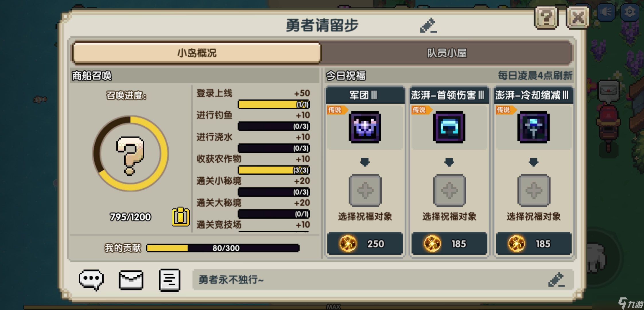Click the 我的贡献 progress bar

pos(223,248)
